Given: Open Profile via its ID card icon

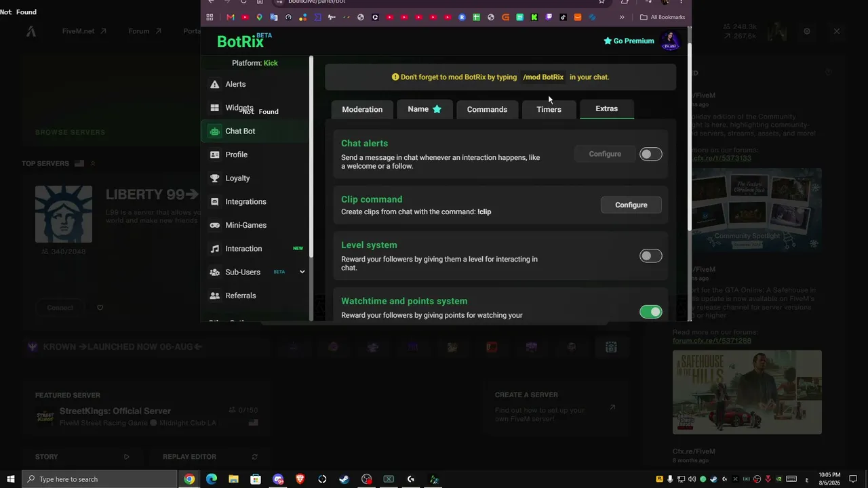Looking at the screenshot, I should pyautogui.click(x=215, y=155).
